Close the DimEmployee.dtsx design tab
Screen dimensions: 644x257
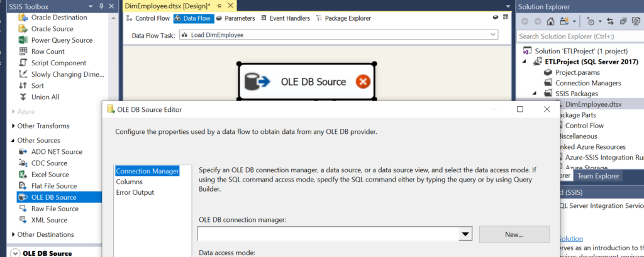click(230, 6)
